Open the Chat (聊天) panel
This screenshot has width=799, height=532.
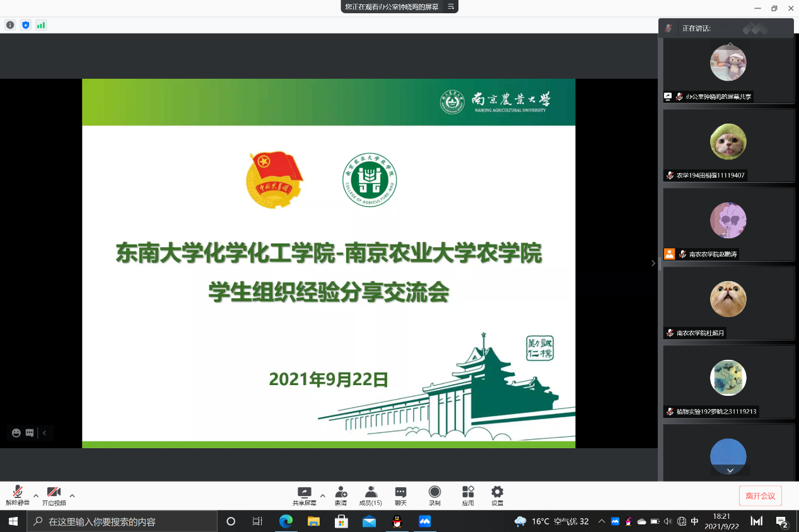click(400, 492)
